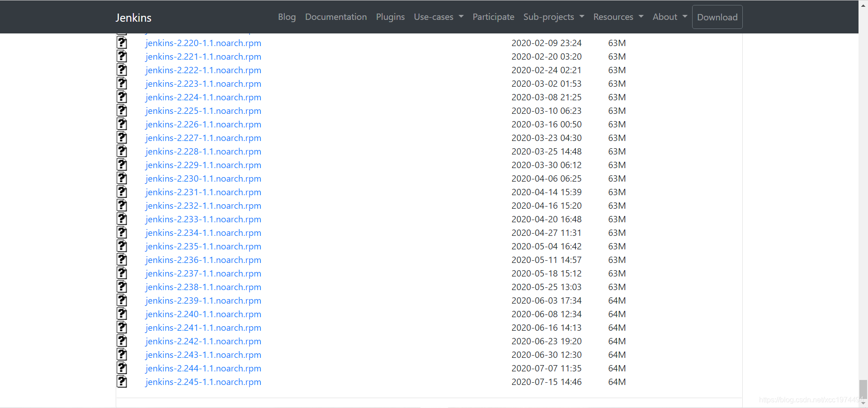Download jenkins-2.238-1.1.noarch.rpm
Image resolution: width=868 pixels, height=408 pixels.
tap(203, 287)
